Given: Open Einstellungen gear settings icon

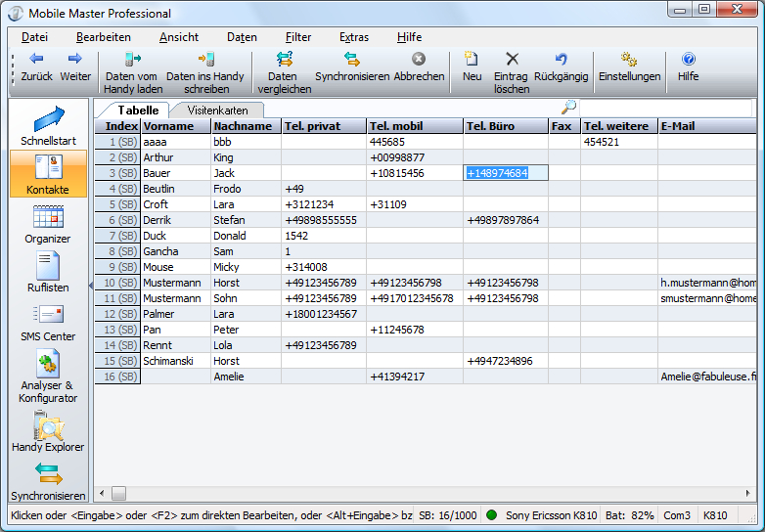Looking at the screenshot, I should point(629,61).
